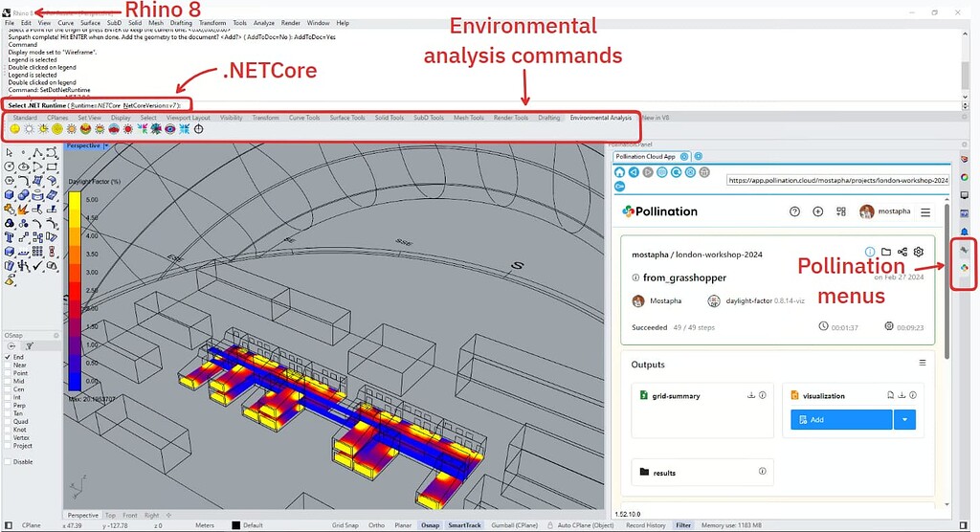Click the Pollination panel vertical scrollbar
This screenshot has height=532, width=980.
pos(947,281)
